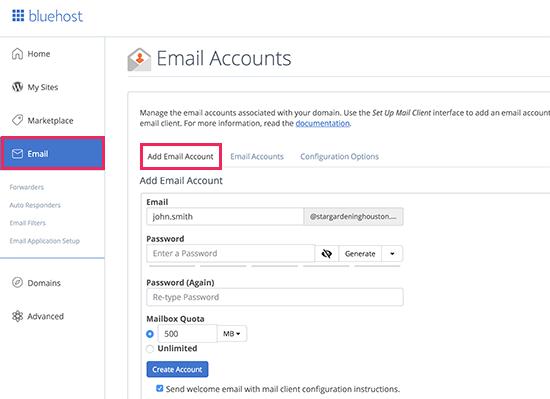550x399 pixels.
Task: Open Domains via the compass icon
Action: 18,283
